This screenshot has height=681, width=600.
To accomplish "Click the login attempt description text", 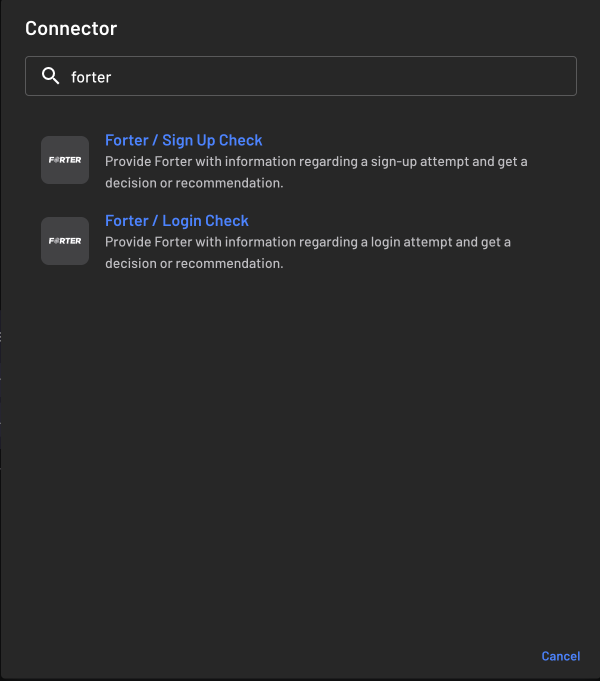I will 308,252.
